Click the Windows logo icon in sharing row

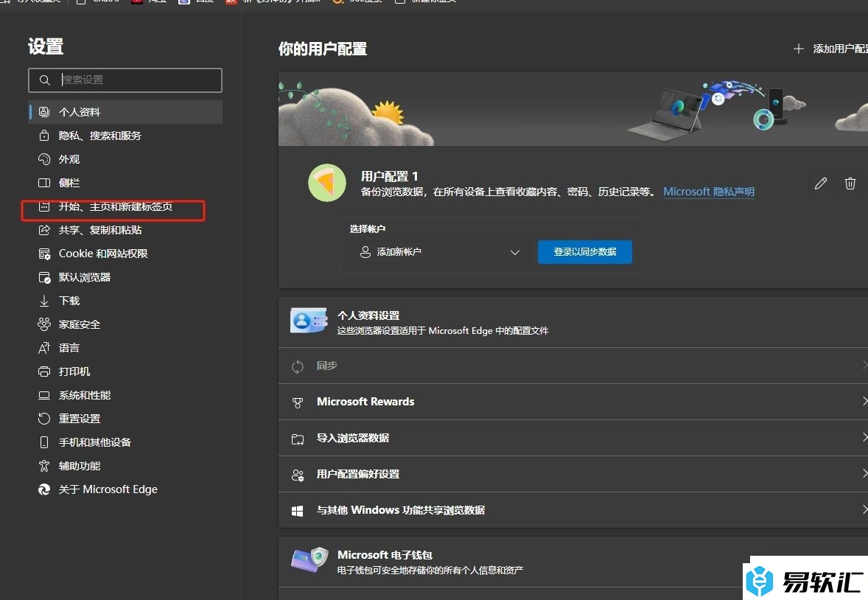(x=297, y=511)
